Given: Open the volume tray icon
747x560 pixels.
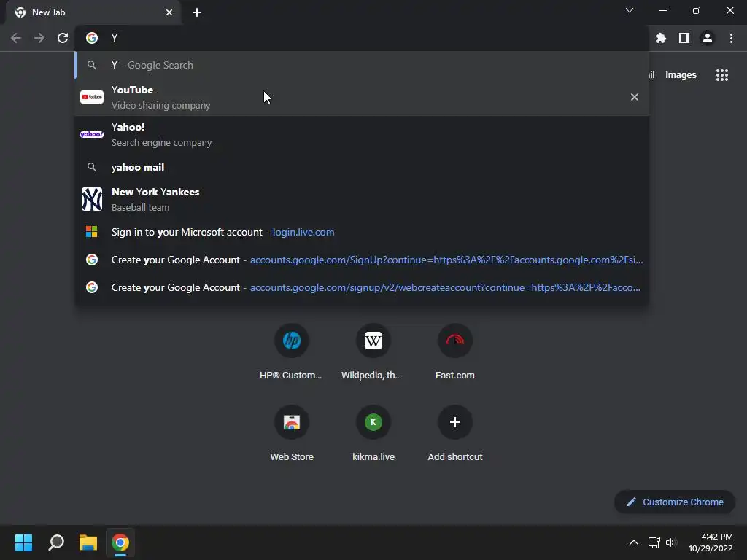Looking at the screenshot, I should tap(671, 542).
